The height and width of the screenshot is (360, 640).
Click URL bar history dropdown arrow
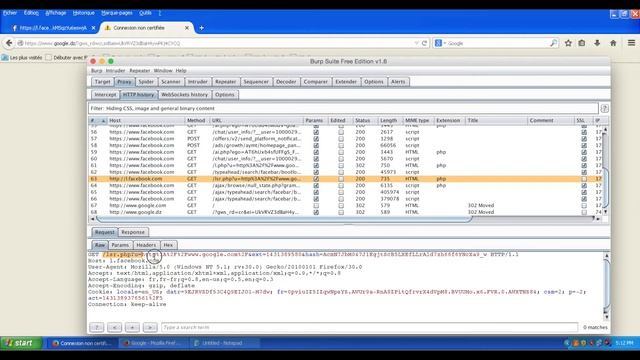pos(416,43)
